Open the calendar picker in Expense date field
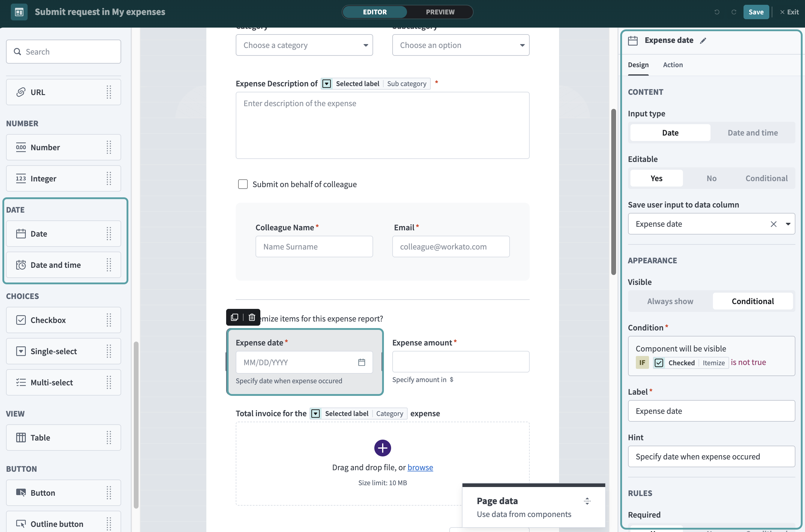This screenshot has width=805, height=532. click(362, 362)
